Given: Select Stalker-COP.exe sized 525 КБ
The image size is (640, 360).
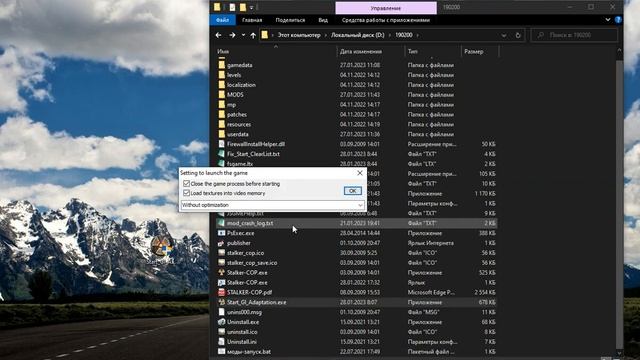Looking at the screenshot, I should [x=247, y=273].
